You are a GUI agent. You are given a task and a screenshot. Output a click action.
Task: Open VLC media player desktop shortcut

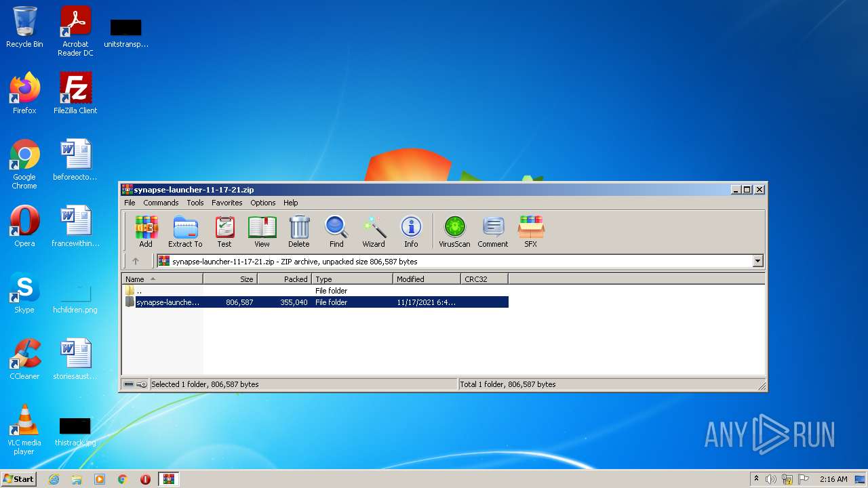pos(24,430)
